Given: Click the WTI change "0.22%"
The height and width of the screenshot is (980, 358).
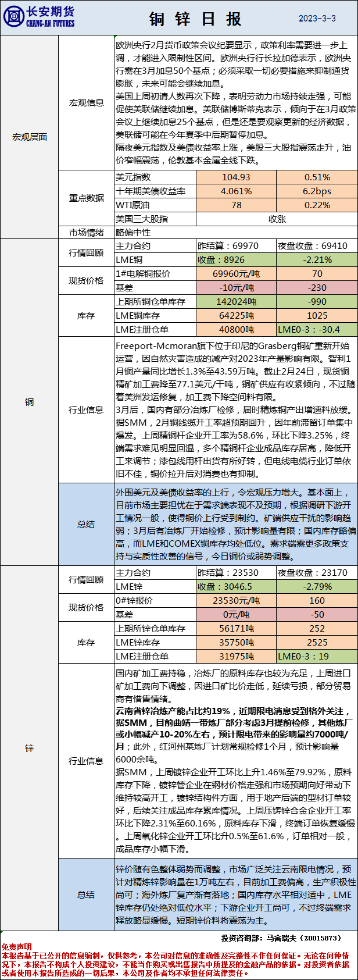Looking at the screenshot, I should point(317,205).
